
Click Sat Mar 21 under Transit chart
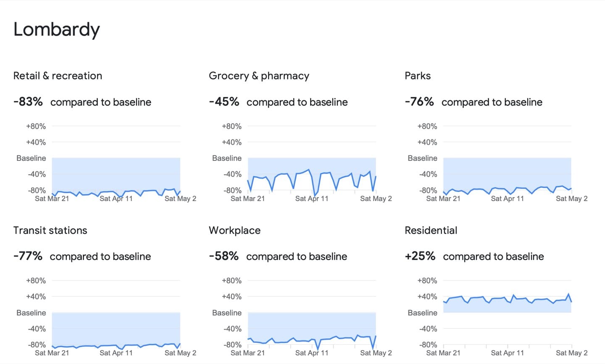point(52,353)
